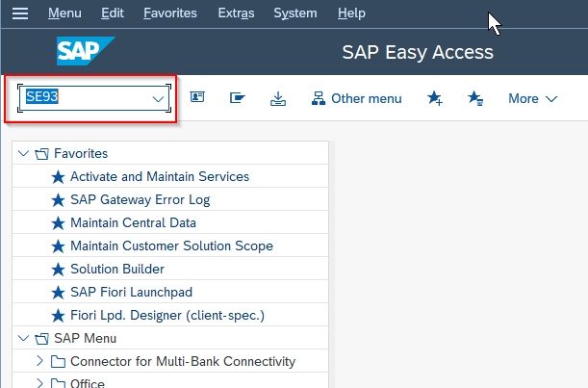Click the SAP logo
Viewport: 588px width, 388px height.
[86, 51]
